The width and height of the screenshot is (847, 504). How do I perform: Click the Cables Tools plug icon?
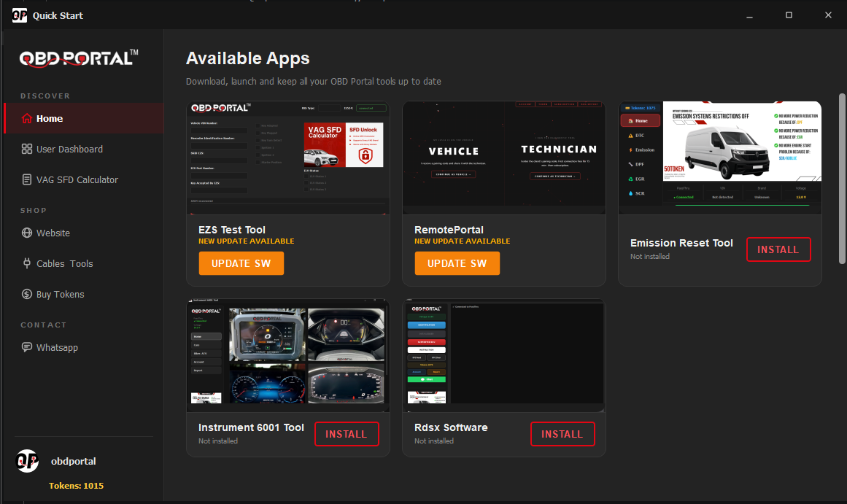click(27, 263)
